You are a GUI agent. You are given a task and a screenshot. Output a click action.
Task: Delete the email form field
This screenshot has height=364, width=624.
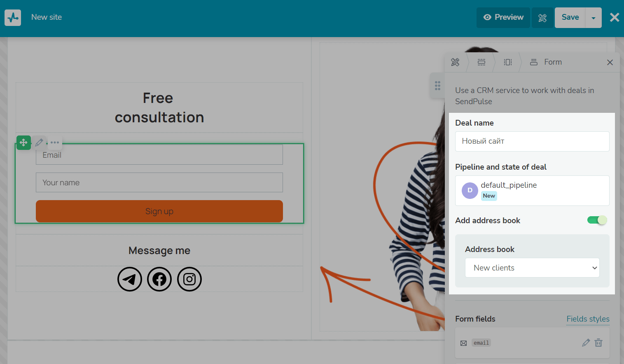598,343
